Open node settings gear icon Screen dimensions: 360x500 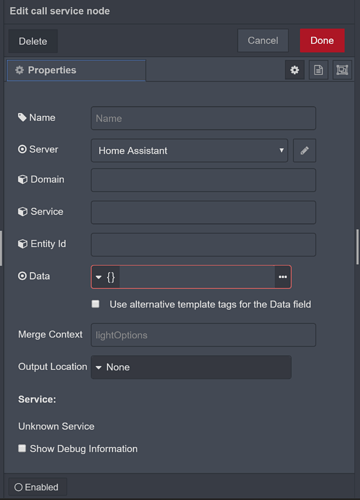point(295,70)
